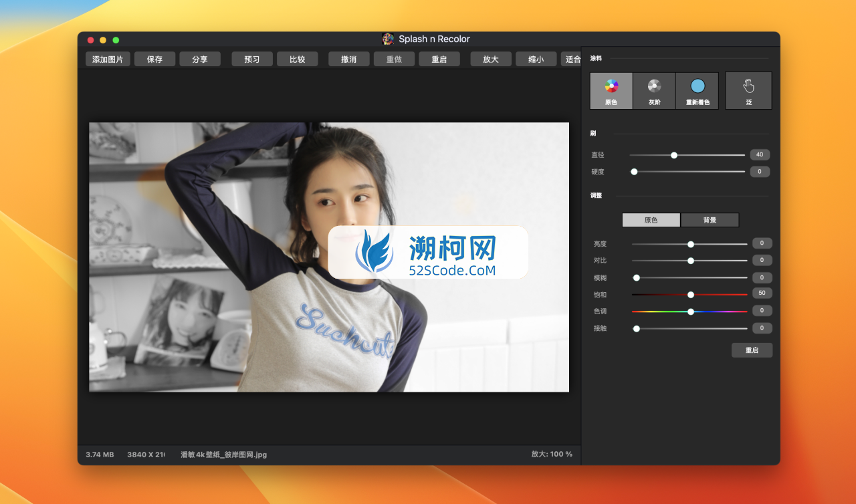
Task: Click the file name ending in 彼岸图网.jpg
Action: (x=223, y=455)
